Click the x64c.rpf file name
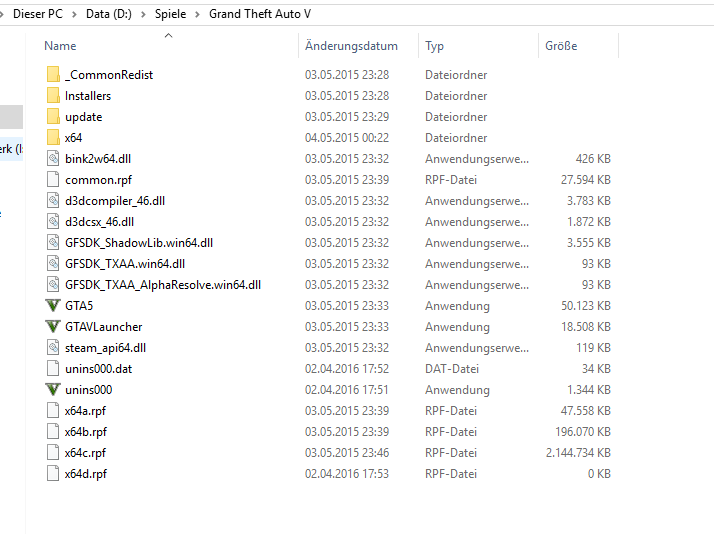 (85, 453)
